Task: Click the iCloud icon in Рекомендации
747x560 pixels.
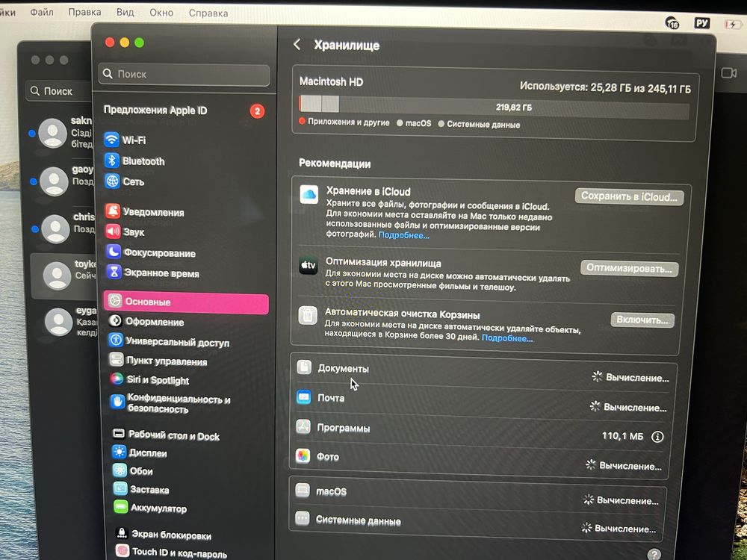Action: (309, 195)
